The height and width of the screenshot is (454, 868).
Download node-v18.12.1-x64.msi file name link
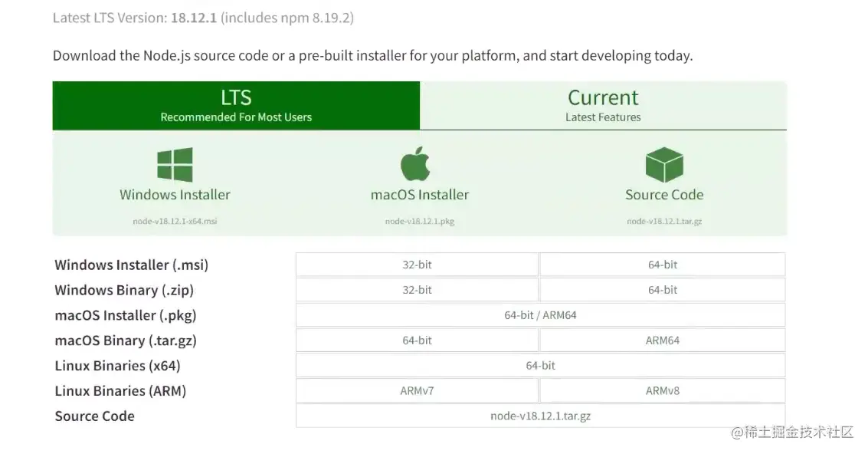pos(175,221)
